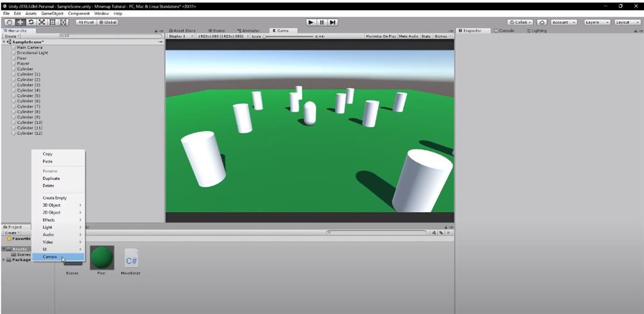Click the cloud services icon
644x314 pixels.
tap(541, 22)
